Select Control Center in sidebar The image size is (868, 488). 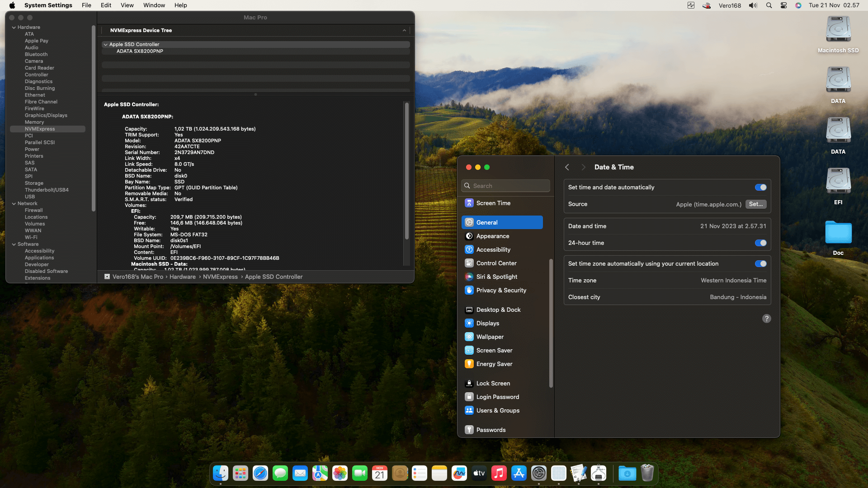point(496,263)
